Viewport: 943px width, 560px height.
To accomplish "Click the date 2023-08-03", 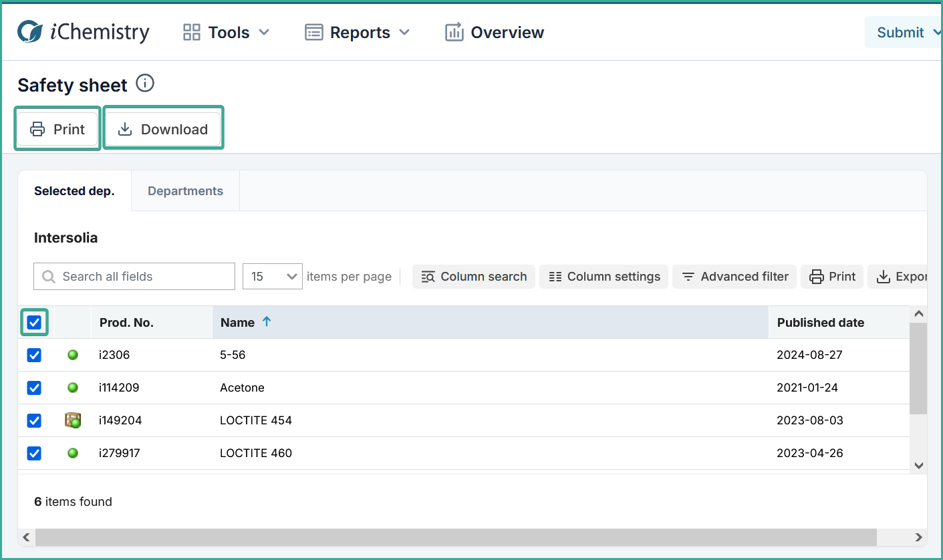I will click(x=810, y=420).
